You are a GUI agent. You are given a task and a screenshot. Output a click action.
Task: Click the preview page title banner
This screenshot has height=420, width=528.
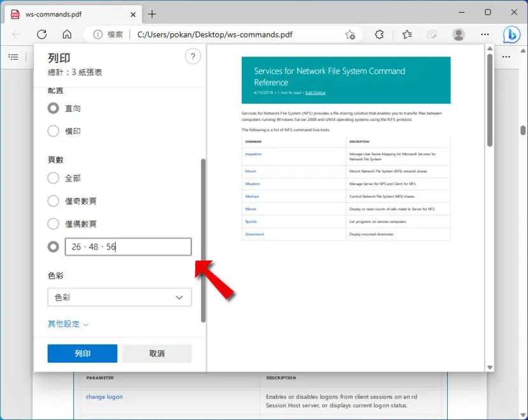[x=346, y=80]
